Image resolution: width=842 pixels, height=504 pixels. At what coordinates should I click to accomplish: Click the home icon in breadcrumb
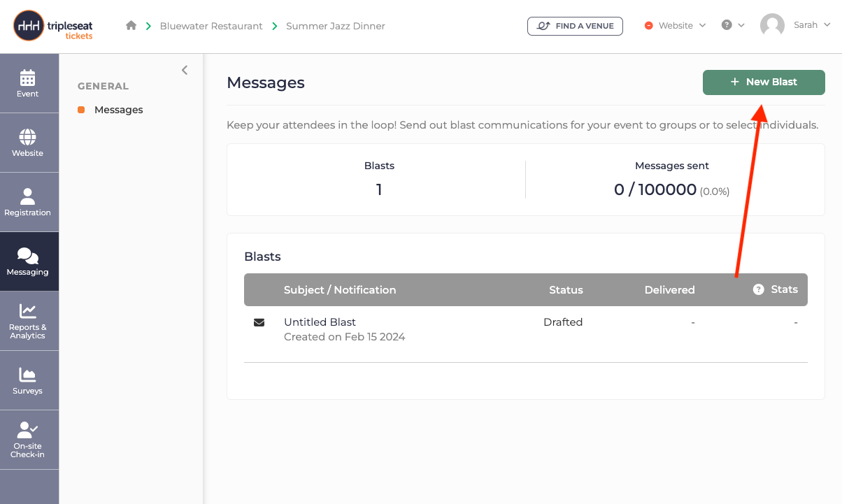[131, 26]
